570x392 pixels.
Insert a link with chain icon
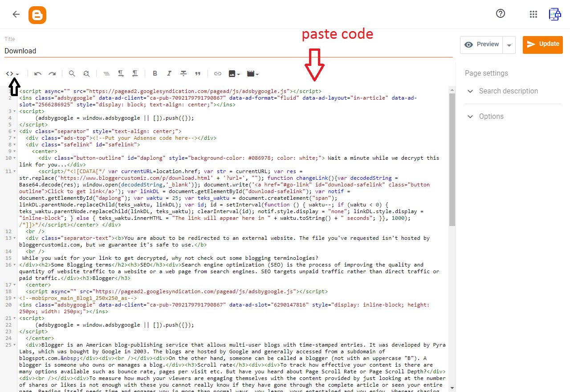[x=218, y=74]
